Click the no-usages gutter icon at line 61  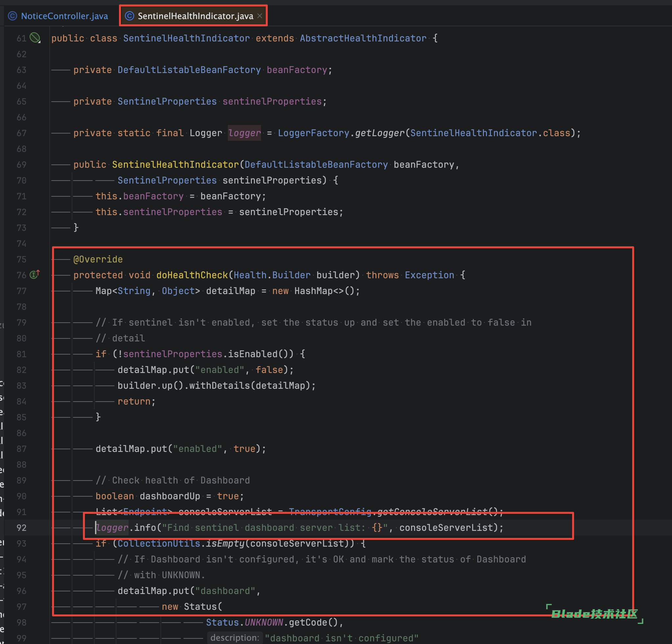(35, 38)
